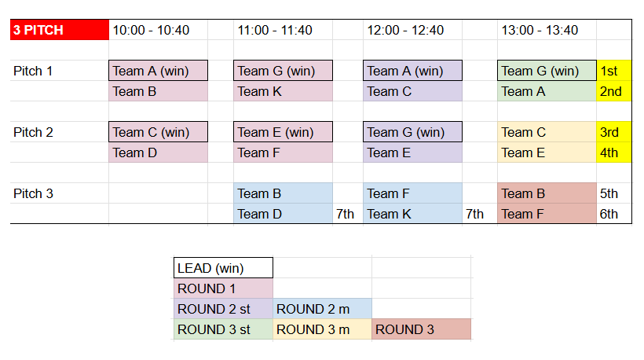The width and height of the screenshot is (644, 360).
Task: Select the green ROUND 3 st legend cell
Action: [223, 329]
